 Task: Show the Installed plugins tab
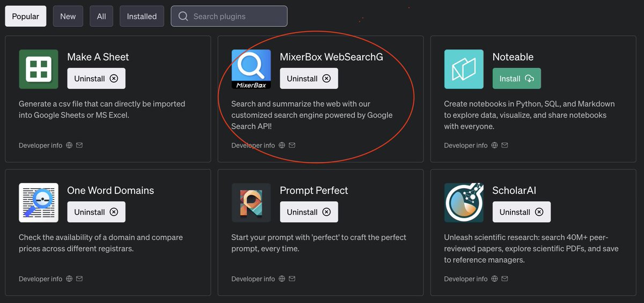(x=142, y=16)
